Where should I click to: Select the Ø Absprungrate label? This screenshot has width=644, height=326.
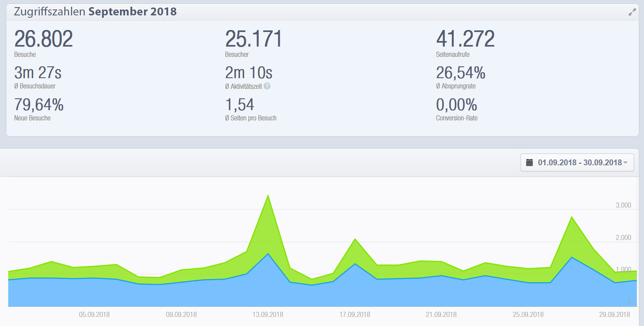pos(455,86)
